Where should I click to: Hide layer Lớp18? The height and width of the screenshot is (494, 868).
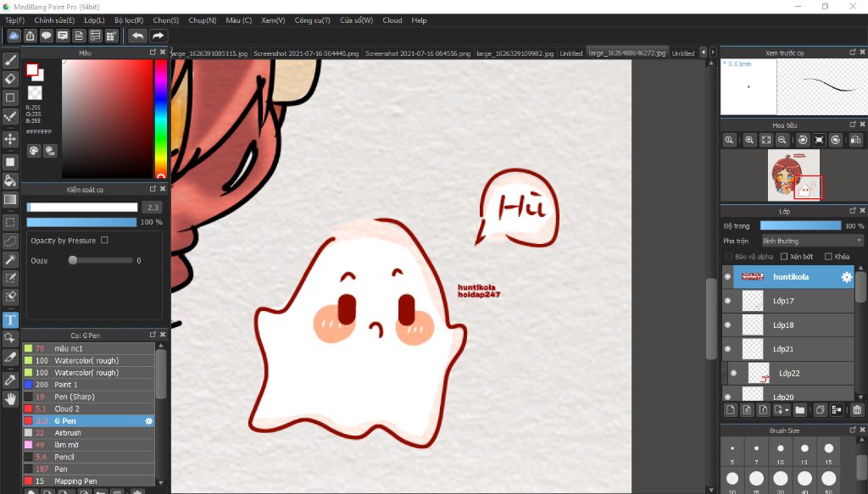click(728, 325)
